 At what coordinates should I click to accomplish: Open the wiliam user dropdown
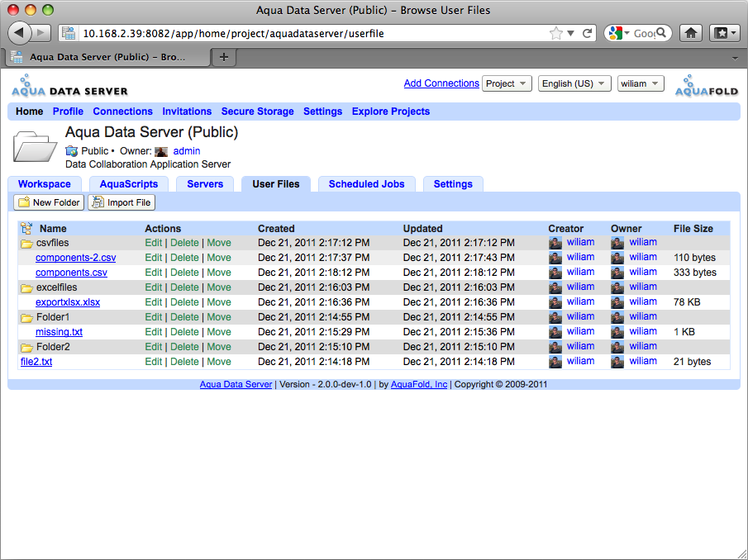tap(641, 83)
